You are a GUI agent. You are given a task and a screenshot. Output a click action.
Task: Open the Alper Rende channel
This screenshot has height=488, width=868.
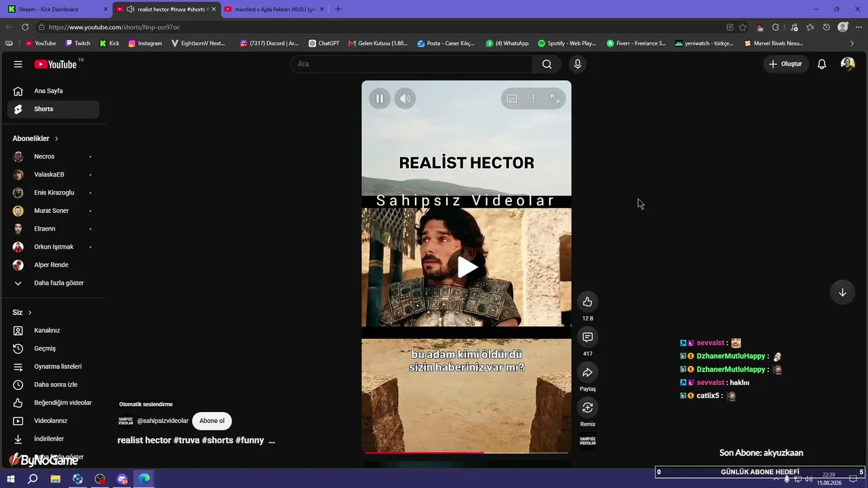54,265
